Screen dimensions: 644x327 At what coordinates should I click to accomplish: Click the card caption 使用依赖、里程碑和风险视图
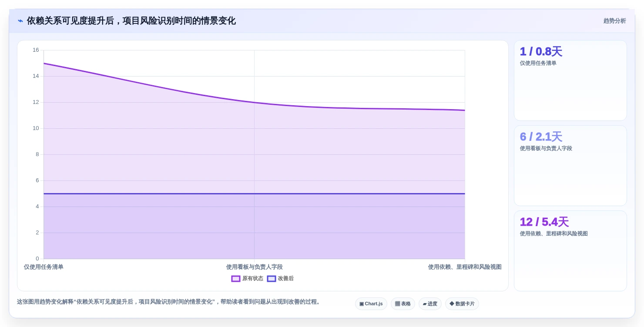[553, 234]
